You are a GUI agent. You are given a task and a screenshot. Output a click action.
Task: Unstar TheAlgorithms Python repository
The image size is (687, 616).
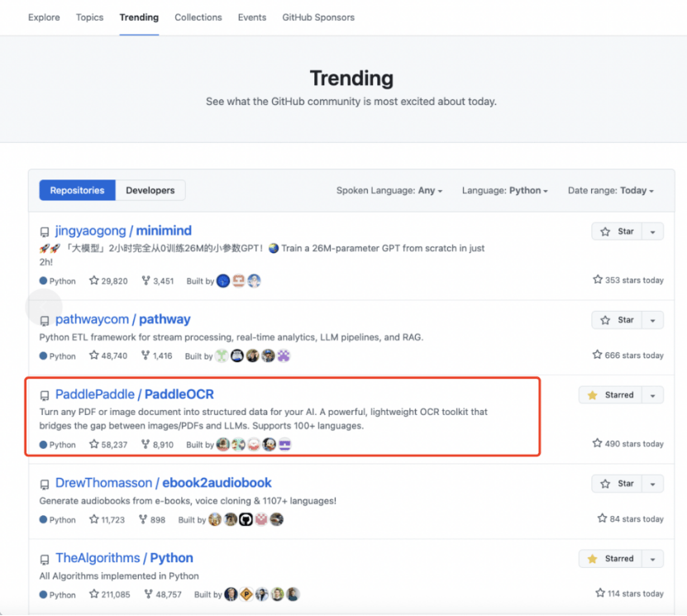[x=610, y=559]
